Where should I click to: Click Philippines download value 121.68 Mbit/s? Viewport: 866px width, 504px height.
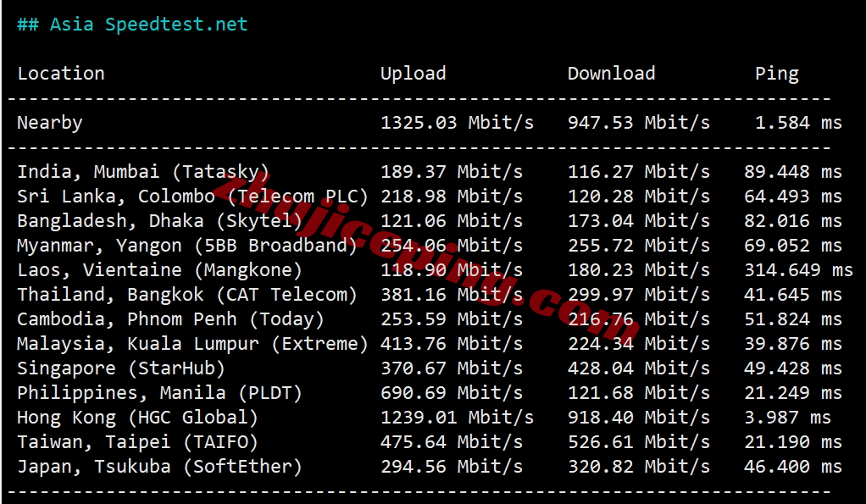pos(639,392)
